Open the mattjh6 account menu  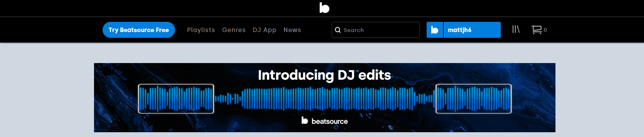tap(472, 30)
